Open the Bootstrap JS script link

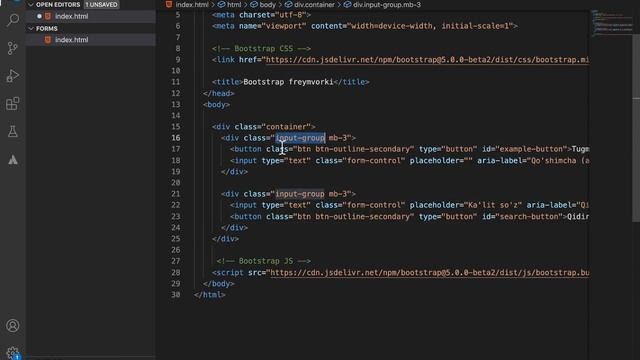pos(429,272)
